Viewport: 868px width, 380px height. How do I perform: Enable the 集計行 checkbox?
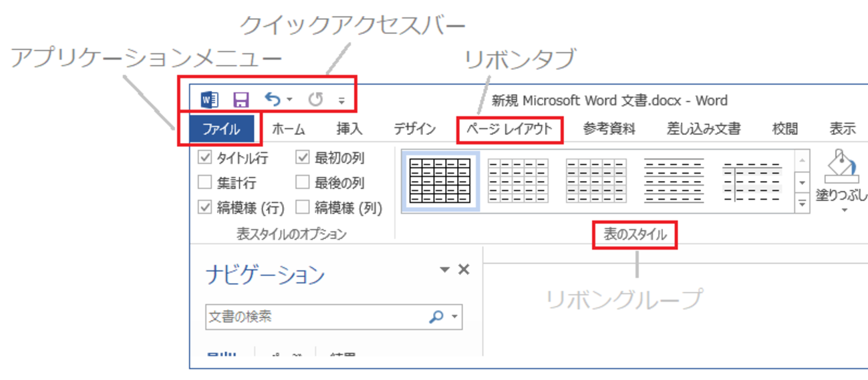(x=206, y=182)
